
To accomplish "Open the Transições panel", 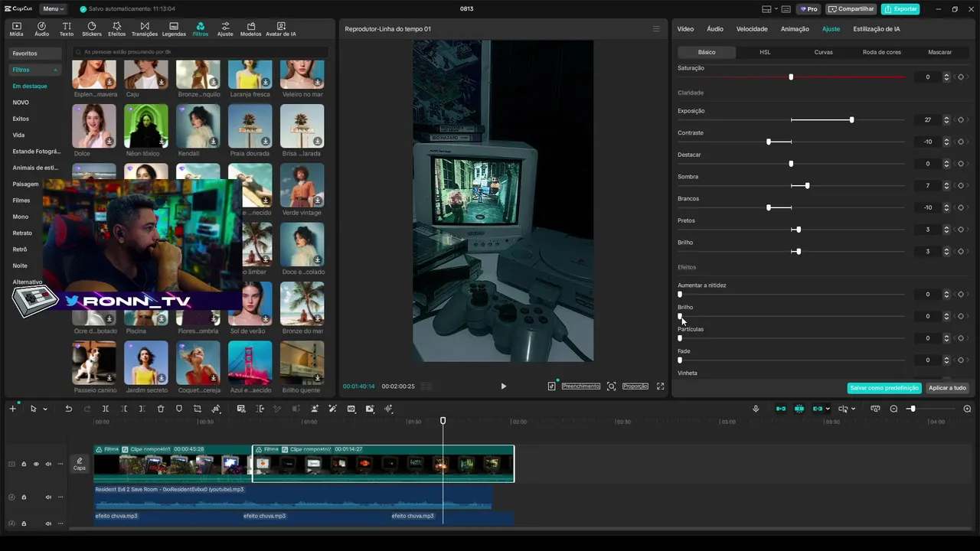I will [145, 29].
